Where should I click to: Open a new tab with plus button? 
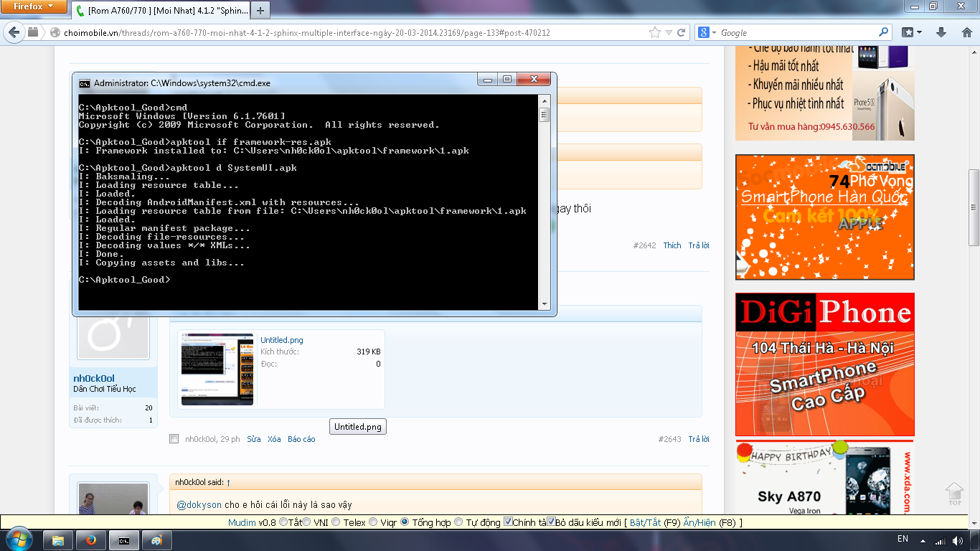click(260, 10)
